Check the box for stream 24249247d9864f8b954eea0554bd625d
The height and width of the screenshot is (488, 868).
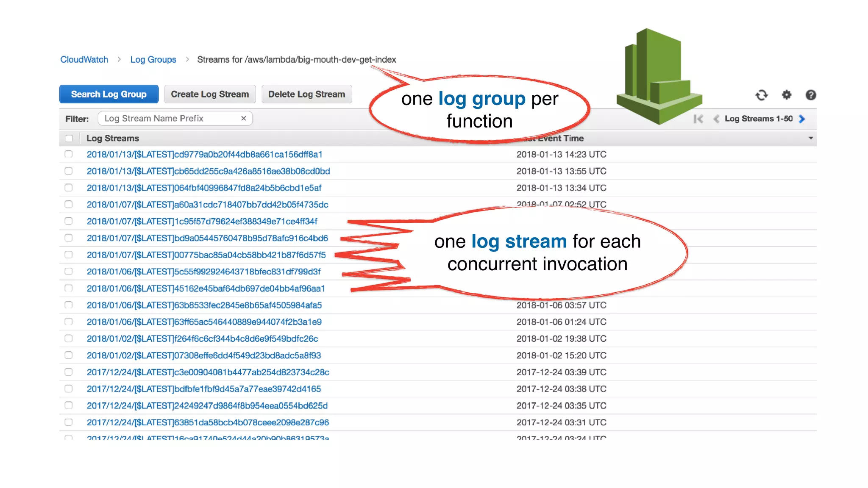69,405
